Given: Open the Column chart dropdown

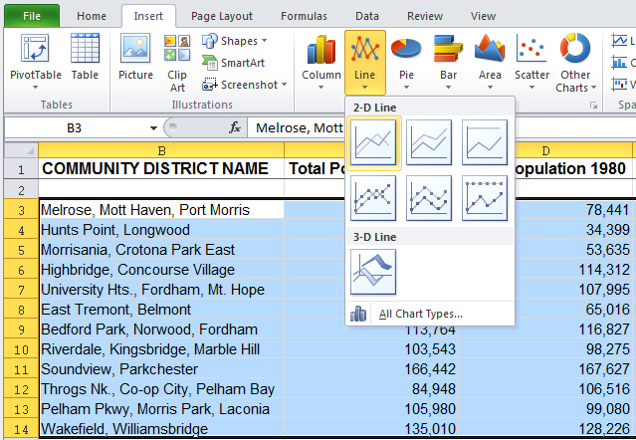Looking at the screenshot, I should (321, 62).
